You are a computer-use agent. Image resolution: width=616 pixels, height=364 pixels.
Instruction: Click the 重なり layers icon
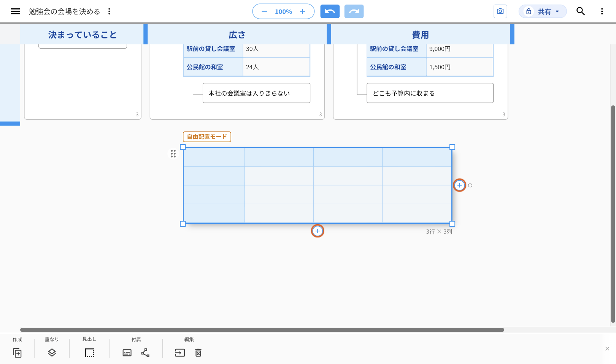[52, 353]
